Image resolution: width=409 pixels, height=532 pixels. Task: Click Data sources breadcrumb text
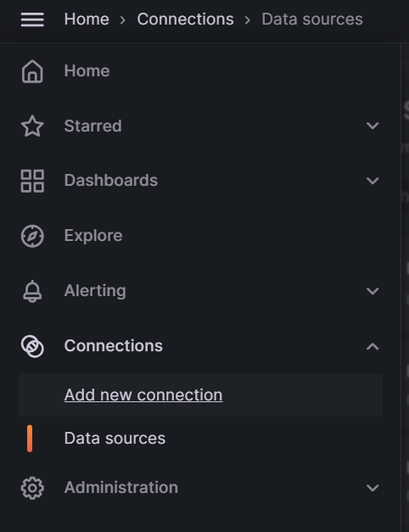312,19
